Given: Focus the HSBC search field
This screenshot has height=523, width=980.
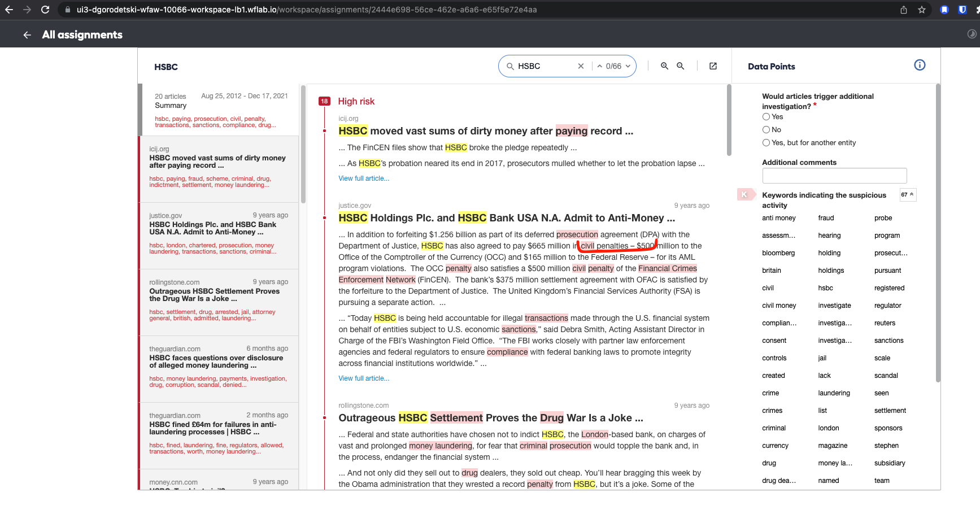Looking at the screenshot, I should (x=545, y=66).
